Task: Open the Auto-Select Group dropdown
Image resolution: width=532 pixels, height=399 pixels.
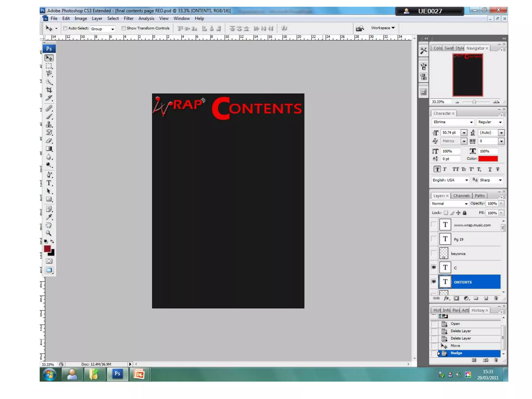Action: point(103,29)
